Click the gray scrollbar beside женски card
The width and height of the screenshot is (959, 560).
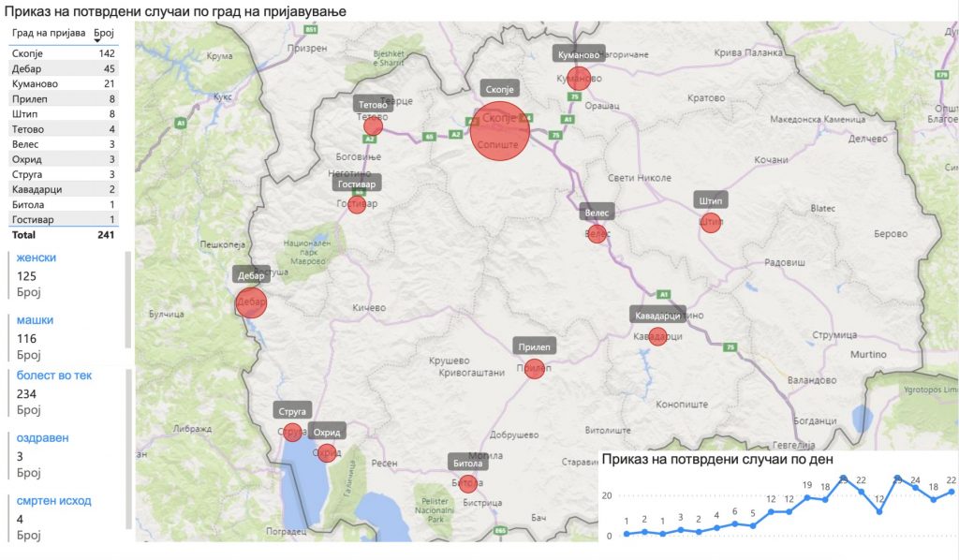128,300
